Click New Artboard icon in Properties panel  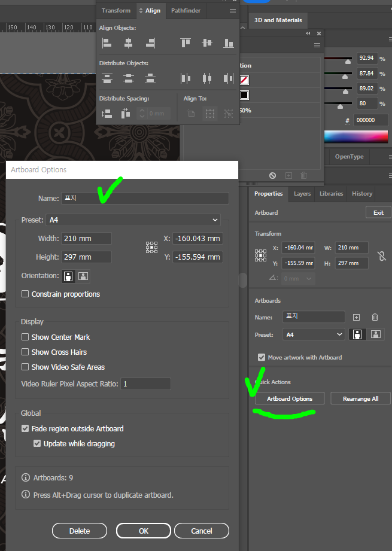click(356, 317)
